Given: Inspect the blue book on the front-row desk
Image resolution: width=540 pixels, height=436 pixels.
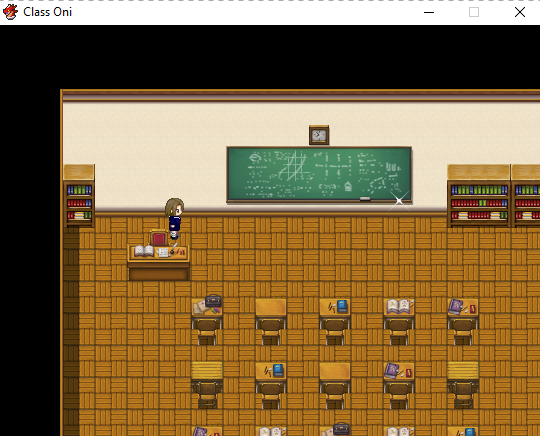Looking at the screenshot, I should click(x=342, y=306).
